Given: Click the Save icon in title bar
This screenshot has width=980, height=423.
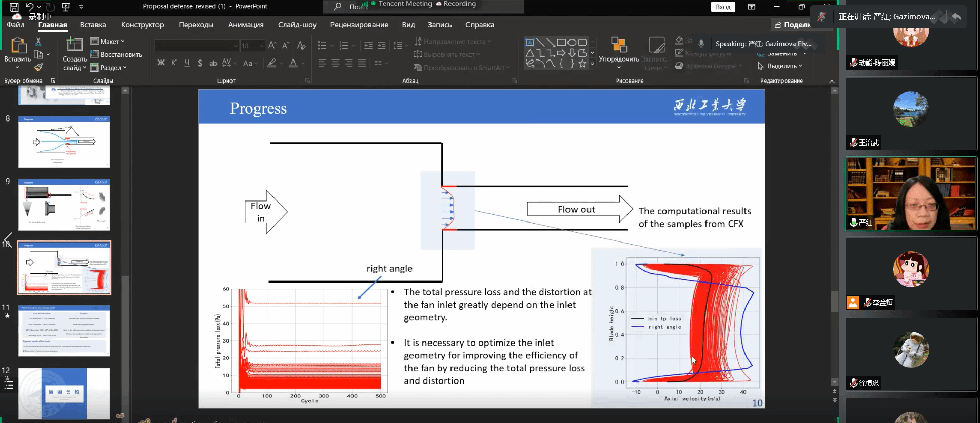Looking at the screenshot, I should (14, 7).
